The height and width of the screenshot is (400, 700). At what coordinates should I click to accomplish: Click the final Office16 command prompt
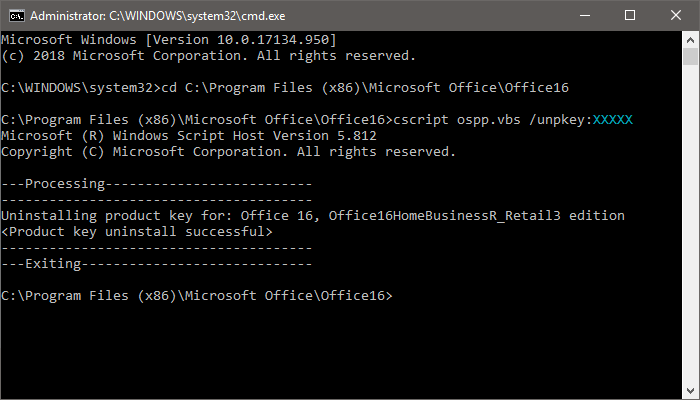click(x=197, y=296)
